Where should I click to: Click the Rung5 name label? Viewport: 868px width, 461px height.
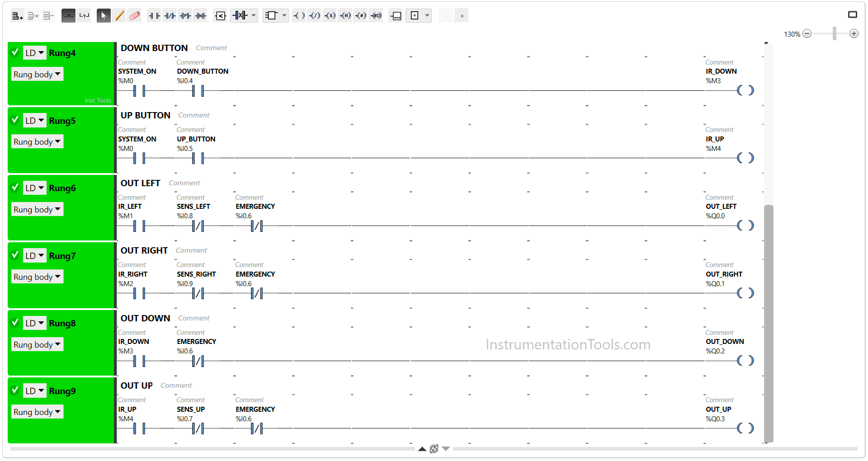point(62,121)
